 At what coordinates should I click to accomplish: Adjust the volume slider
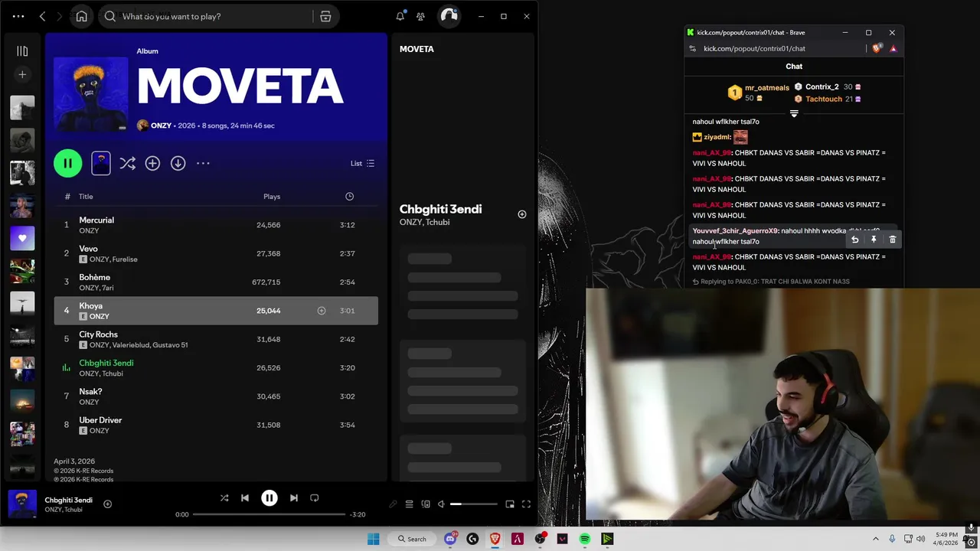tap(473, 504)
